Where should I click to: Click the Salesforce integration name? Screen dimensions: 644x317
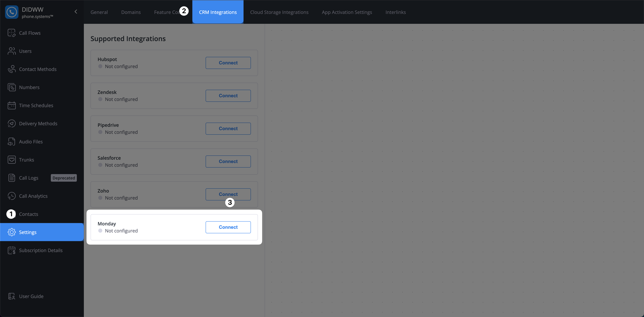(109, 158)
